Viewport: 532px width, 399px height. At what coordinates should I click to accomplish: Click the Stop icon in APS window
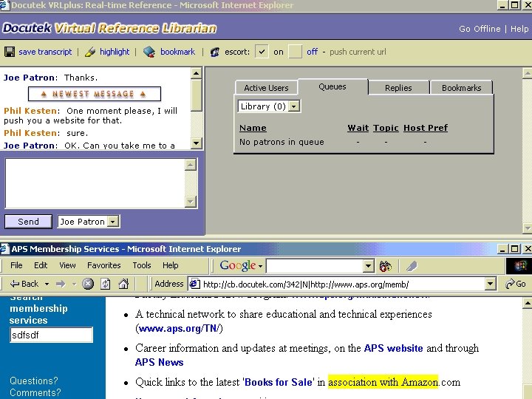pyautogui.click(x=88, y=284)
